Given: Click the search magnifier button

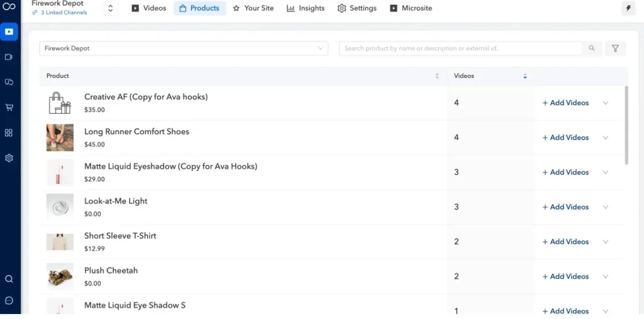Looking at the screenshot, I should pos(592,48).
